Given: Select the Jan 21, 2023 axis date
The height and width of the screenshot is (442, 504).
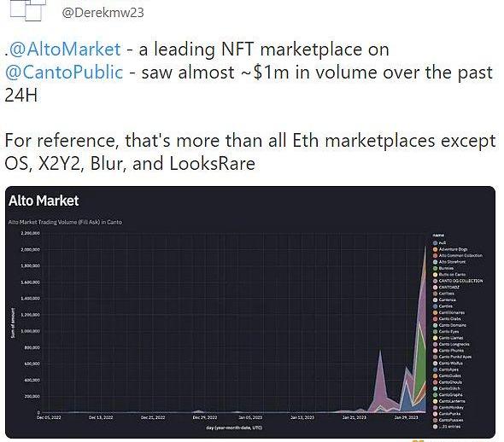Looking at the screenshot, I should [x=354, y=417].
